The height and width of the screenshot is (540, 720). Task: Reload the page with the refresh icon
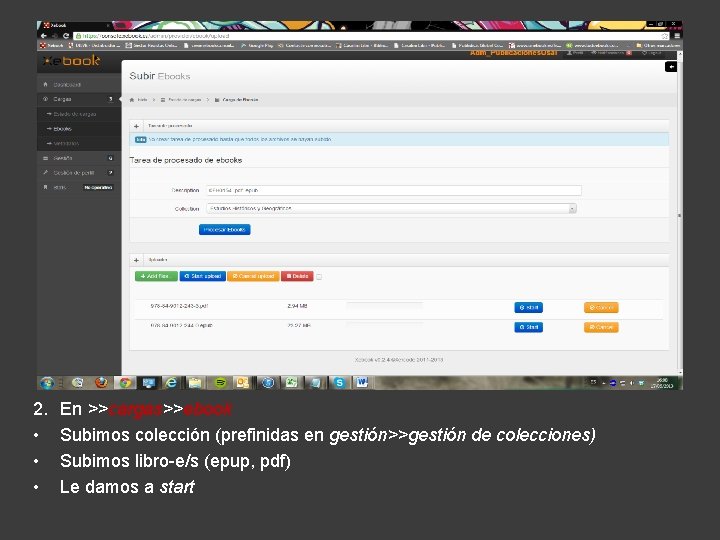66,36
